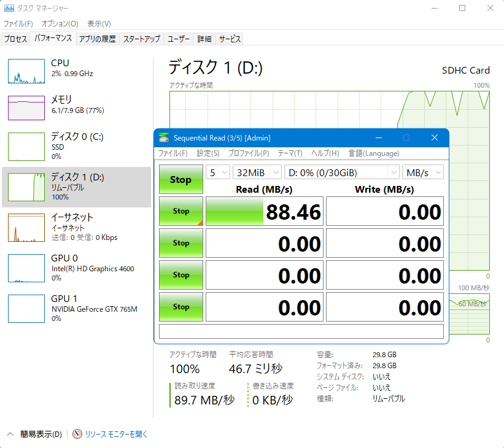The image size is (504, 448).
Task: Click the Read (MB/s) column header
Action: point(264,189)
